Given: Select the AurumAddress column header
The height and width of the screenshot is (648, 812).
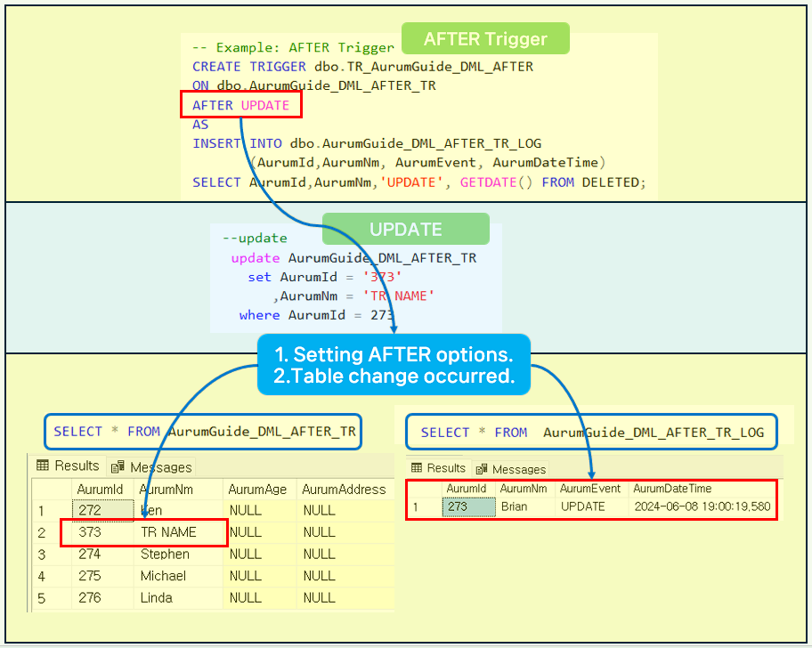Looking at the screenshot, I should coord(345,489).
